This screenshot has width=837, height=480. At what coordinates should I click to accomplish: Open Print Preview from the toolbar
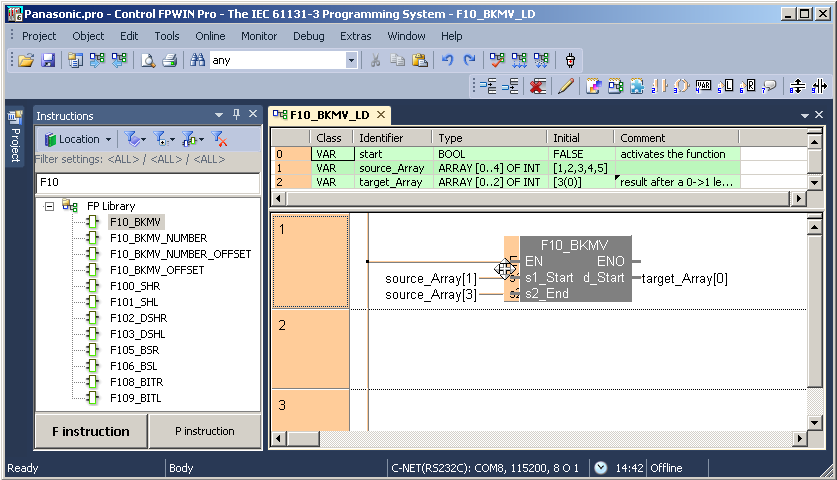point(148,60)
